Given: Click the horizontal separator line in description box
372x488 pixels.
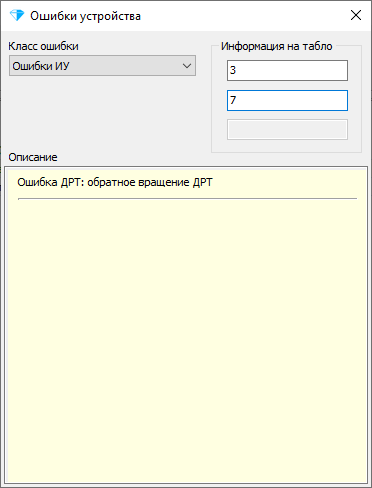Looking at the screenshot, I should point(187,198).
